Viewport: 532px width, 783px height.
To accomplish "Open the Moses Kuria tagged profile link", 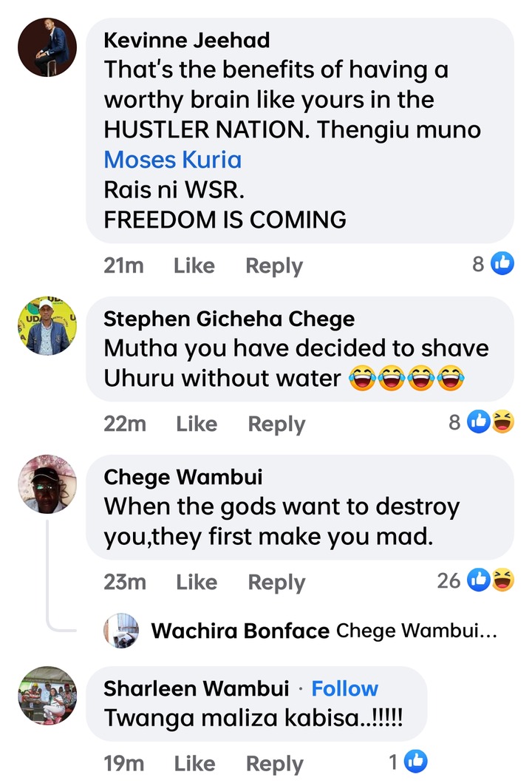I will [x=173, y=160].
